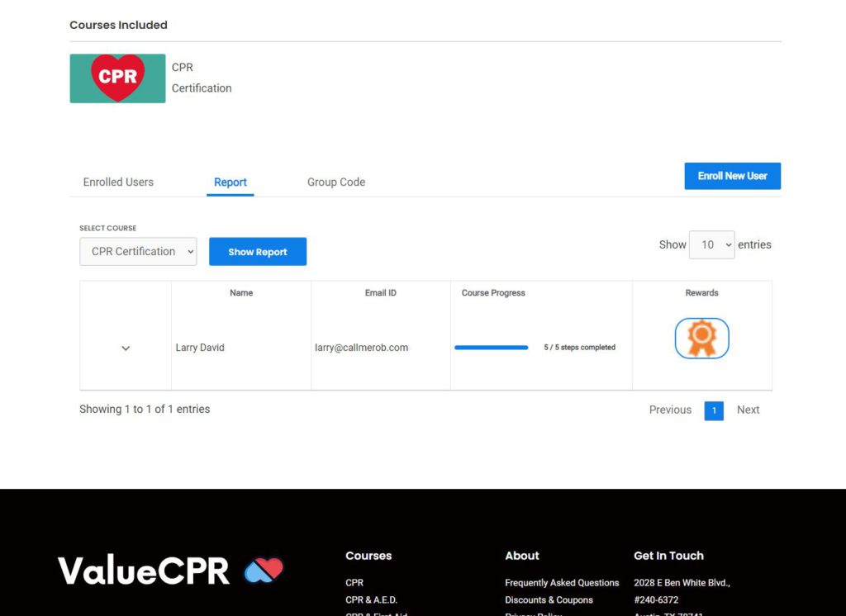The height and width of the screenshot is (616, 846).
Task: Expand Larry David's row details chevron
Action: point(126,348)
